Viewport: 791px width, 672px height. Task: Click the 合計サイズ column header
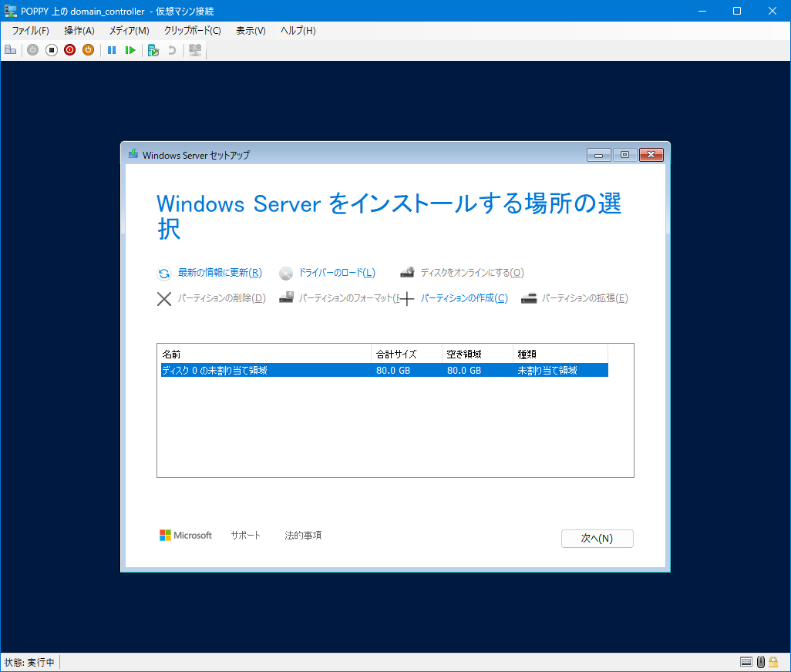[406, 354]
